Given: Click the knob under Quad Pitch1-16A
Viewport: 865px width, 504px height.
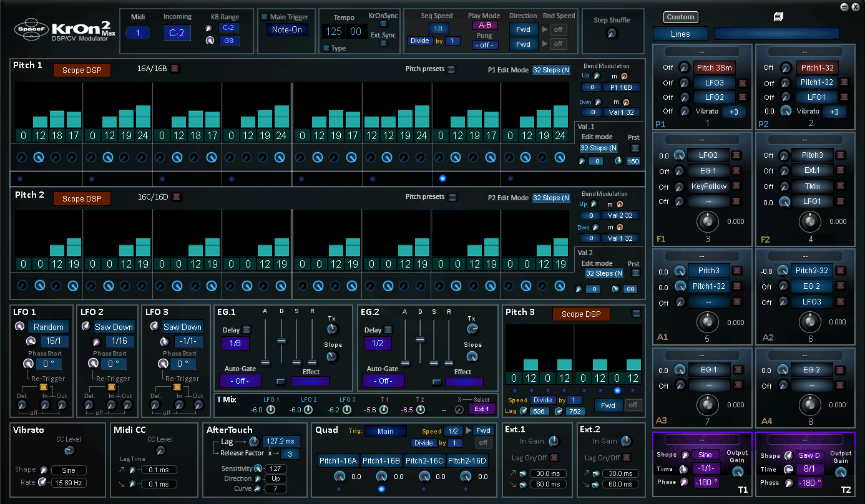Looking at the screenshot, I should 340,477.
